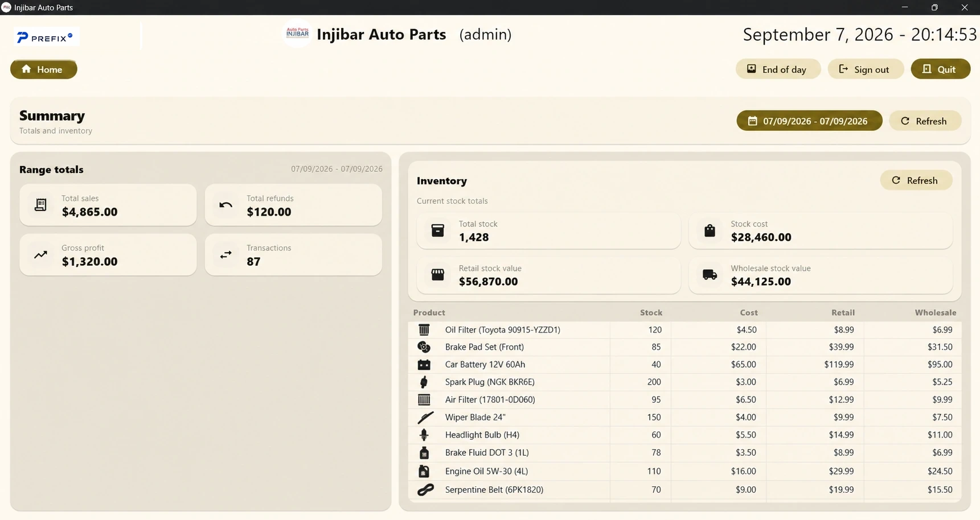Click the archive box icon beside Total stock
980x520 pixels.
point(437,230)
